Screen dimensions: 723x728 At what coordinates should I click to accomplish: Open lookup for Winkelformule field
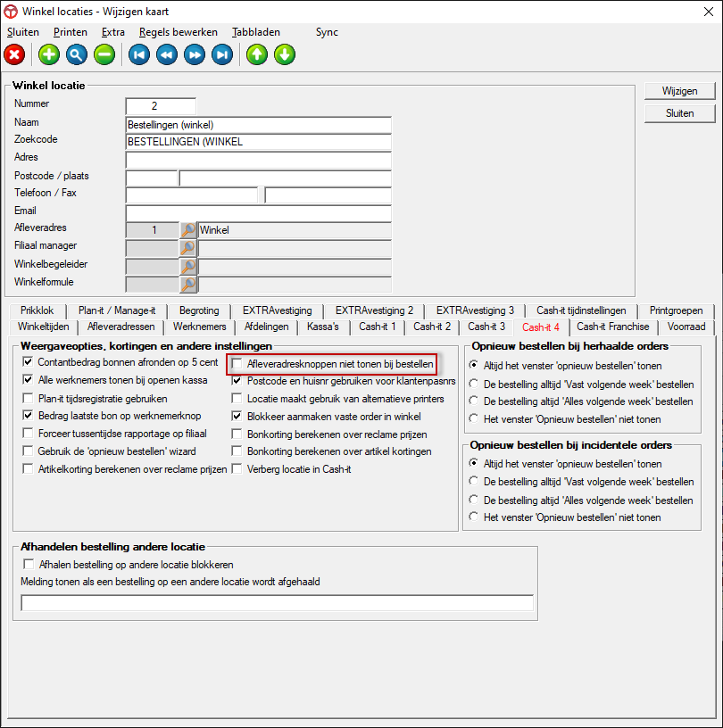click(188, 284)
